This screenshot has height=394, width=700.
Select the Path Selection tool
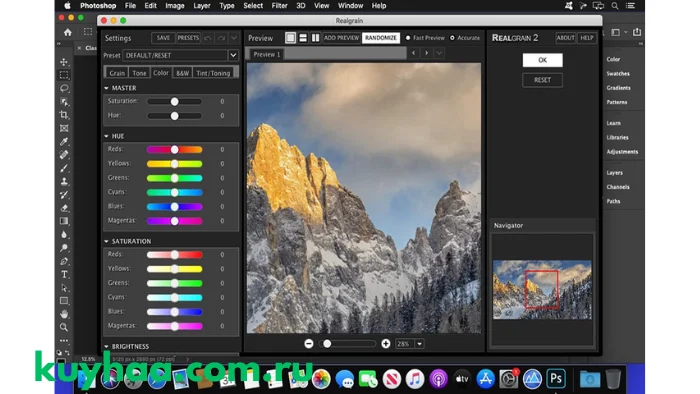coord(64,288)
